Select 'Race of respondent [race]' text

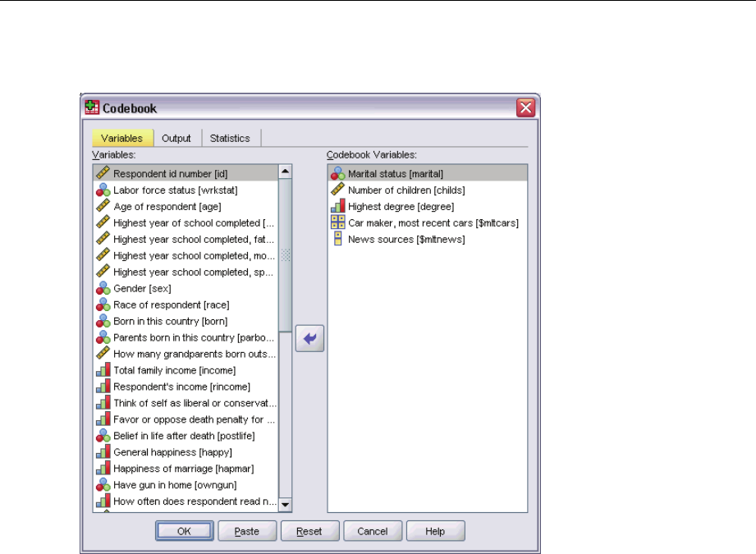coord(172,304)
